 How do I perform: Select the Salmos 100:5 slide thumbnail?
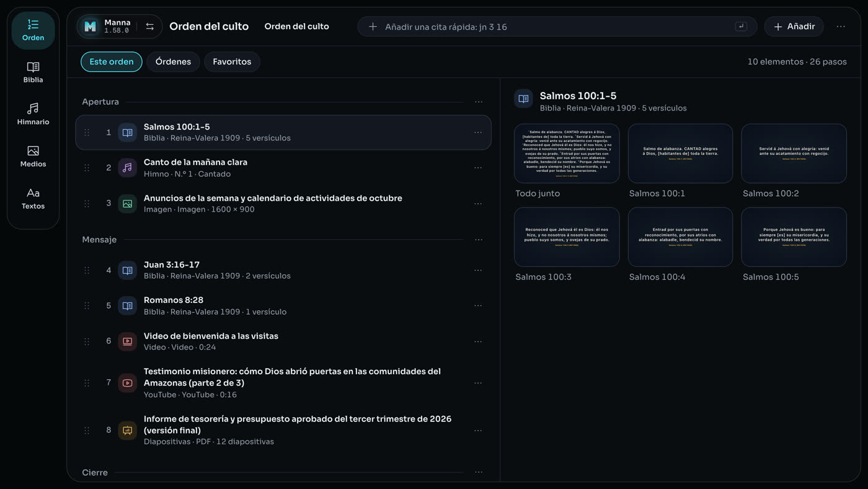click(794, 237)
